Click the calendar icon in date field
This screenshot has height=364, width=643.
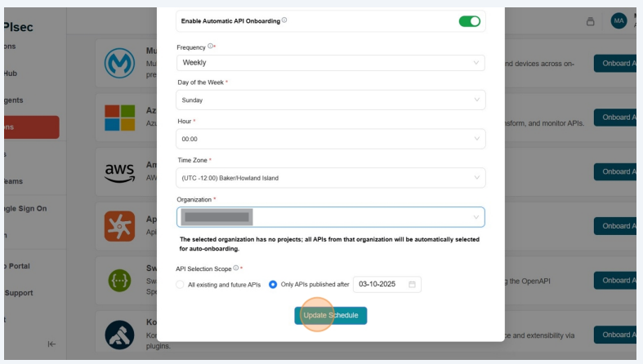click(x=413, y=284)
